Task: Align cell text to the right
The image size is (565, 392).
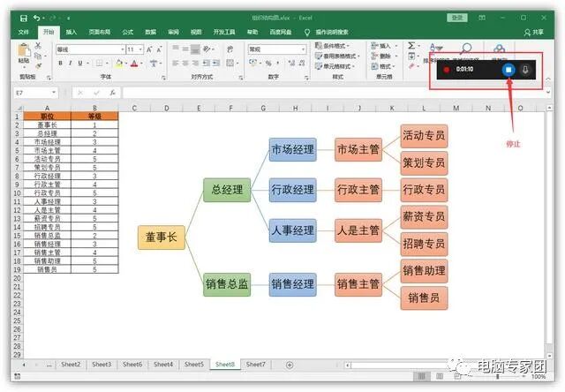Action: click(x=195, y=64)
